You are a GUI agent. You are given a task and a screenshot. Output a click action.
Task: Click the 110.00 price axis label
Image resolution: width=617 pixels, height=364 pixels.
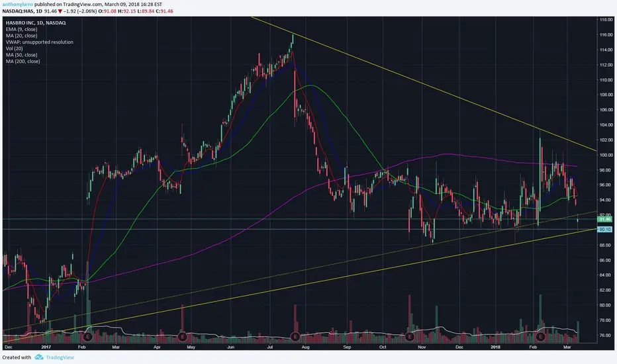tap(606, 80)
